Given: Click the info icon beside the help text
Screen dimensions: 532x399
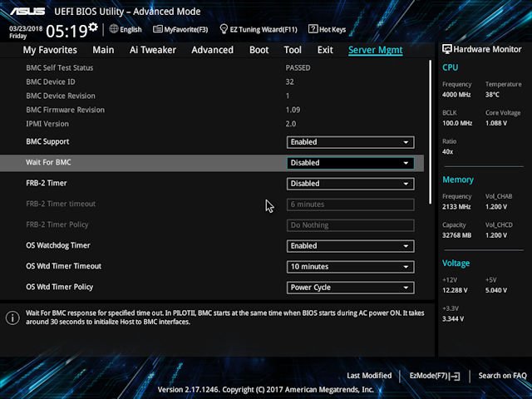Looking at the screenshot, I should tap(12, 318).
